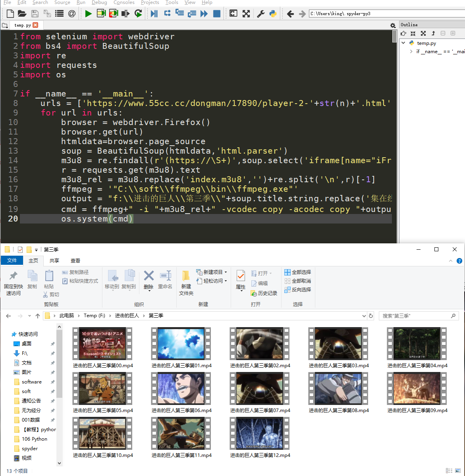
Task: Click Rename (重命名) in Explorer ribbon
Action: pyautogui.click(x=165, y=279)
